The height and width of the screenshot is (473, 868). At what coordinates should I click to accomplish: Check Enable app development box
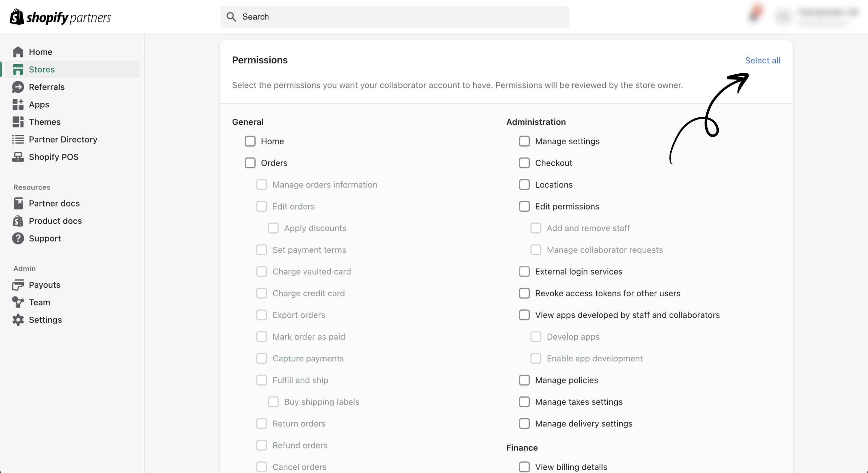(536, 359)
